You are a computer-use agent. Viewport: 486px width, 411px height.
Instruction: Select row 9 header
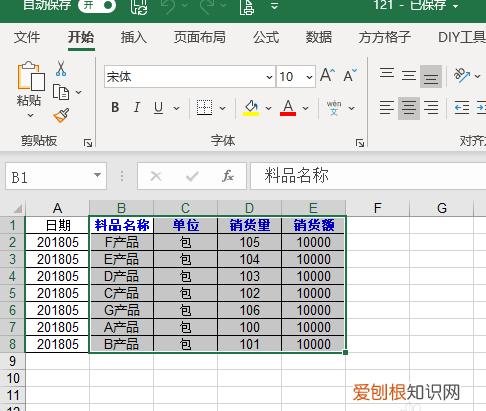[12, 361]
